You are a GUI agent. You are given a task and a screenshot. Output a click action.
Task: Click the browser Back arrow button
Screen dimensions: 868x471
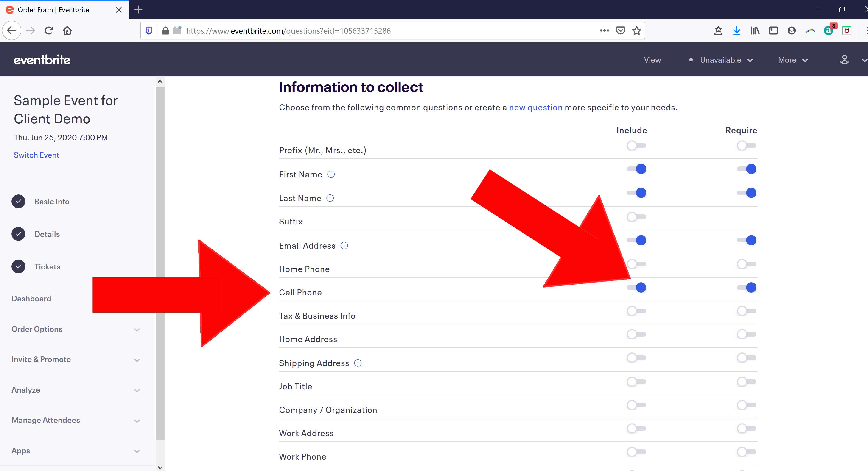[x=12, y=31]
